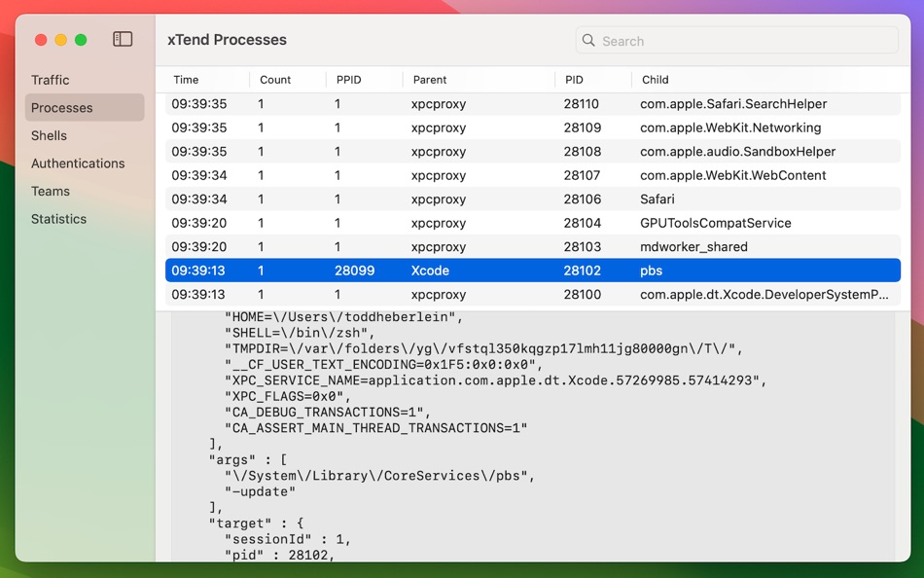This screenshot has height=578, width=924.
Task: Click the mdworker_shared row
Action: click(486, 246)
